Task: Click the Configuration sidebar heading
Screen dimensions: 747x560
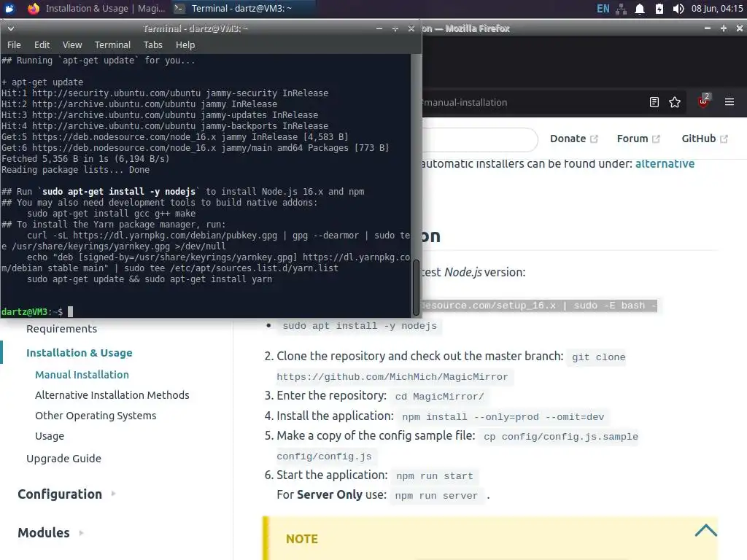Action: pyautogui.click(x=60, y=494)
